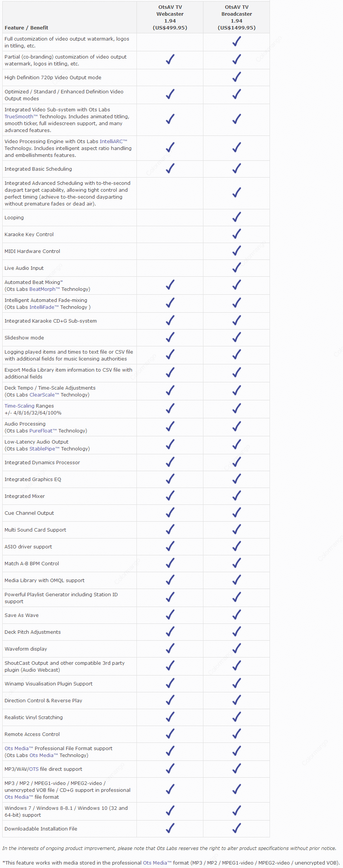The height and width of the screenshot is (868, 343).
Task: Click Webcaster checkmark for Integrated Basic Scheduling
Action: point(170,168)
